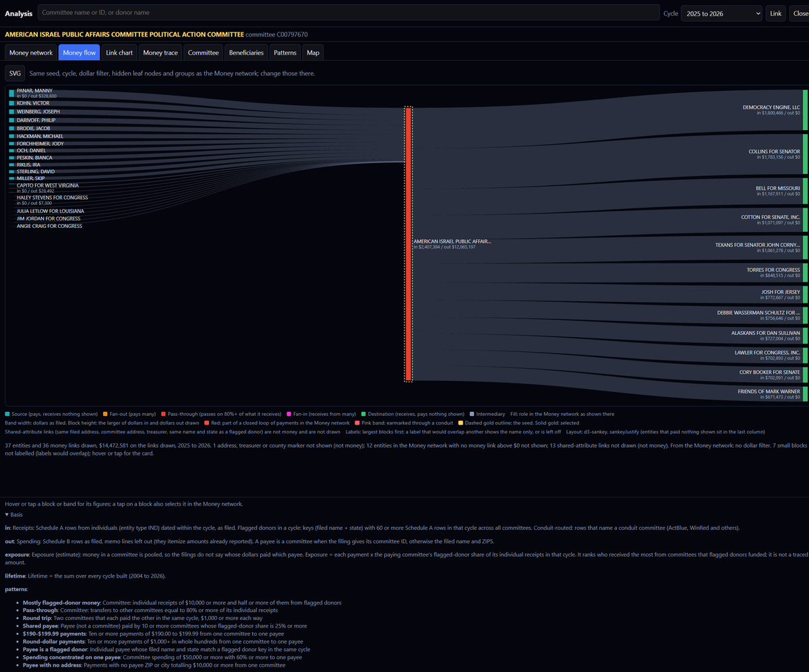The height and width of the screenshot is (672, 809).
Task: Click the Link button in the top bar
Action: point(776,13)
